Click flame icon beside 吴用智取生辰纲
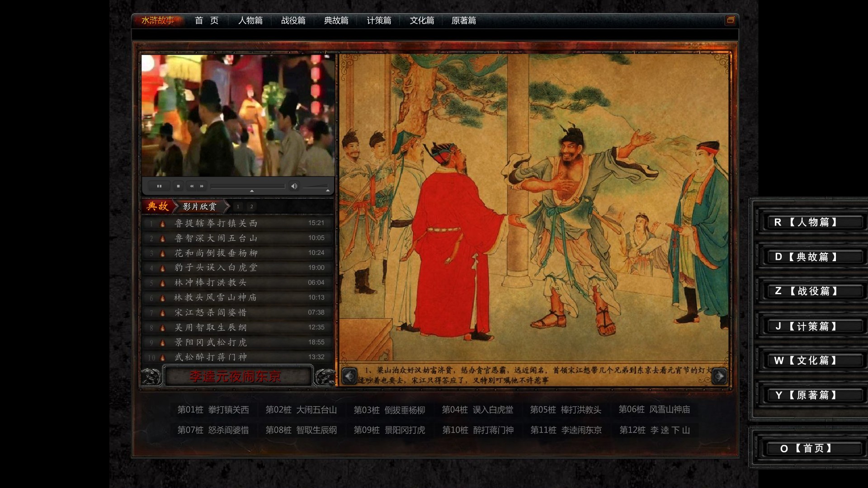This screenshot has height=488, width=868. coord(163,328)
